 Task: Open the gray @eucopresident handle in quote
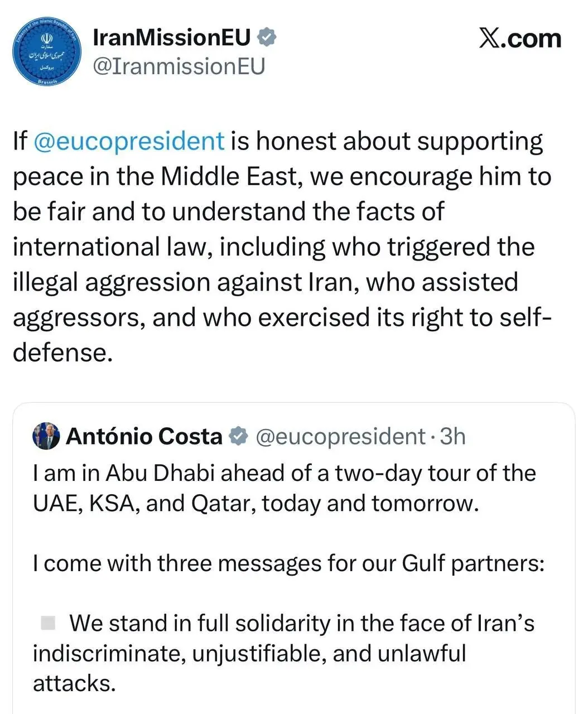340,436
